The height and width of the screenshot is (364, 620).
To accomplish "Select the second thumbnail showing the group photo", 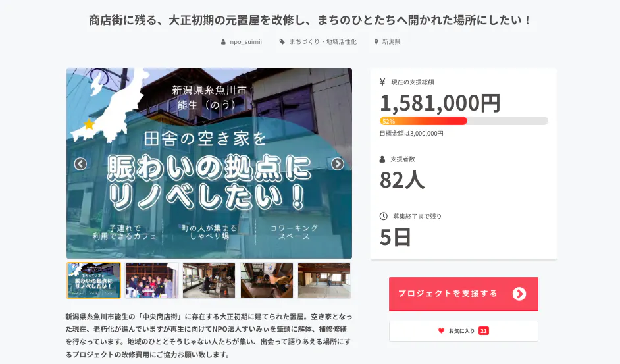I will click(151, 280).
